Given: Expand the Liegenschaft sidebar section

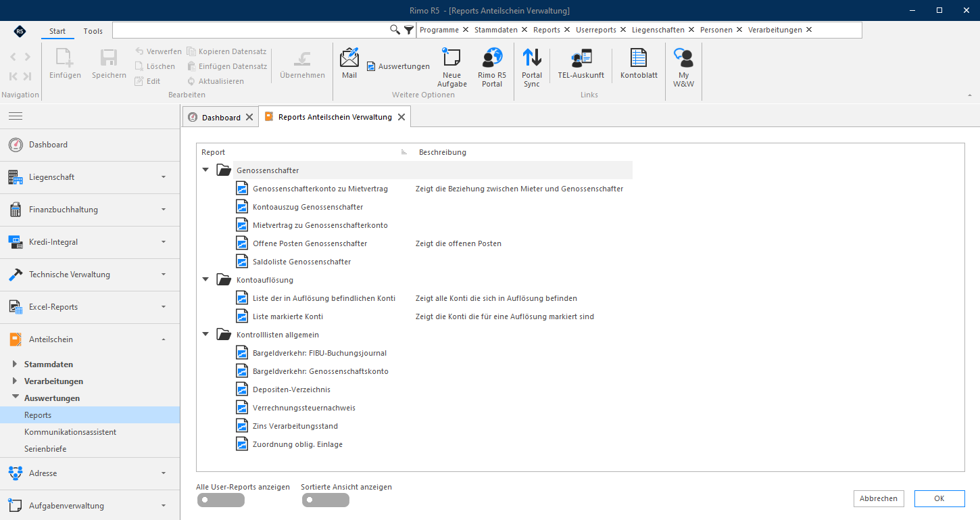Looking at the screenshot, I should [90, 177].
